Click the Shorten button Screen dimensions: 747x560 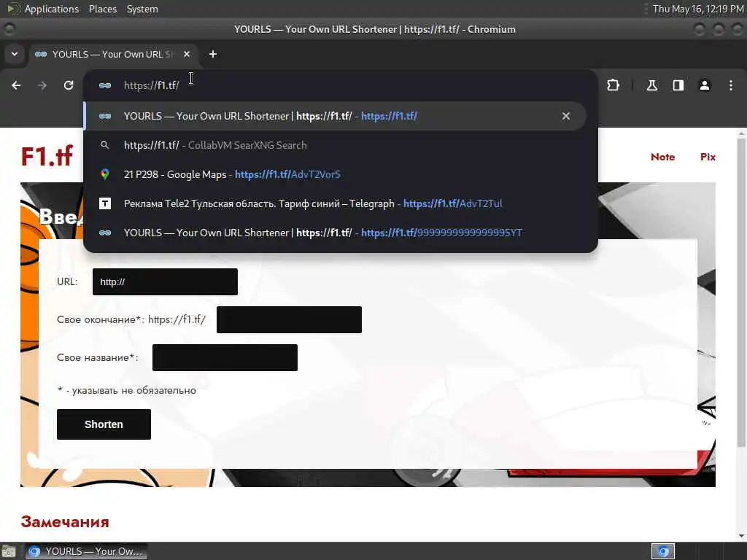click(x=104, y=424)
